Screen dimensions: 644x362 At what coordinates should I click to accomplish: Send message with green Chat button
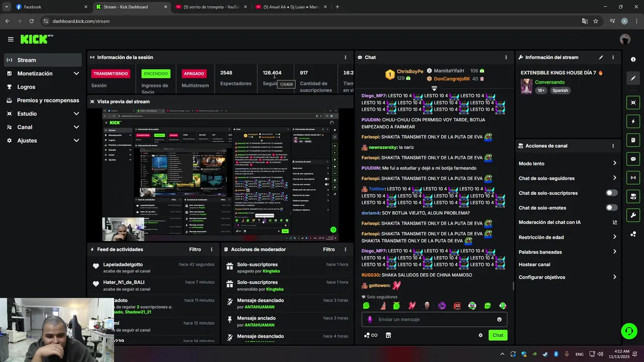pos(498,335)
